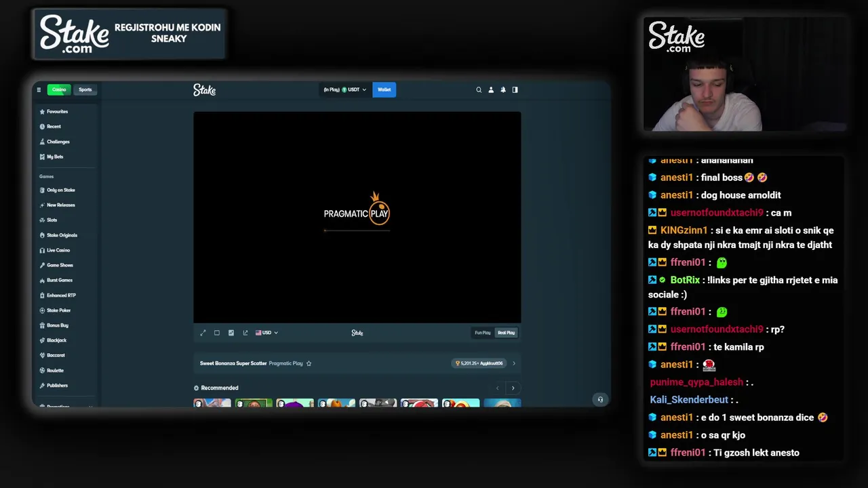This screenshot has height=488, width=868.
Task: Click the Enhanced RTP icon
Action: pyautogui.click(x=42, y=296)
